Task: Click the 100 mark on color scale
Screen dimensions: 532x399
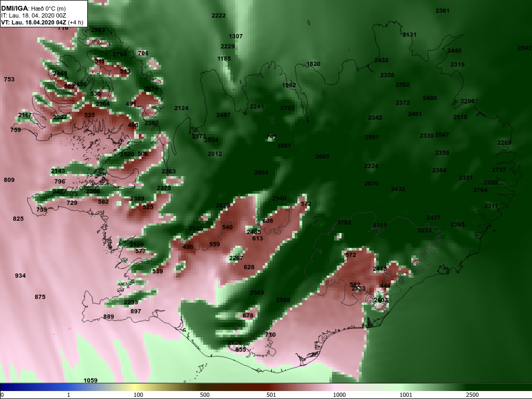Action: click(x=138, y=395)
